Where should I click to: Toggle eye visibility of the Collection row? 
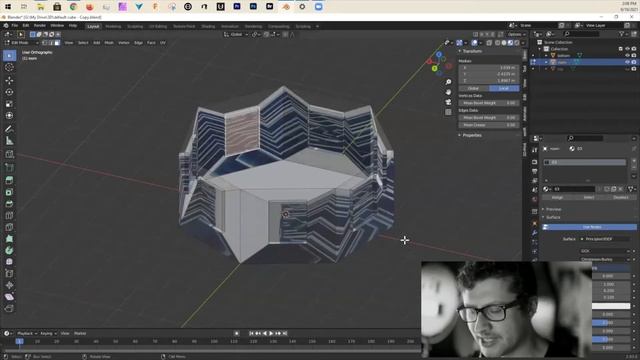click(627, 49)
